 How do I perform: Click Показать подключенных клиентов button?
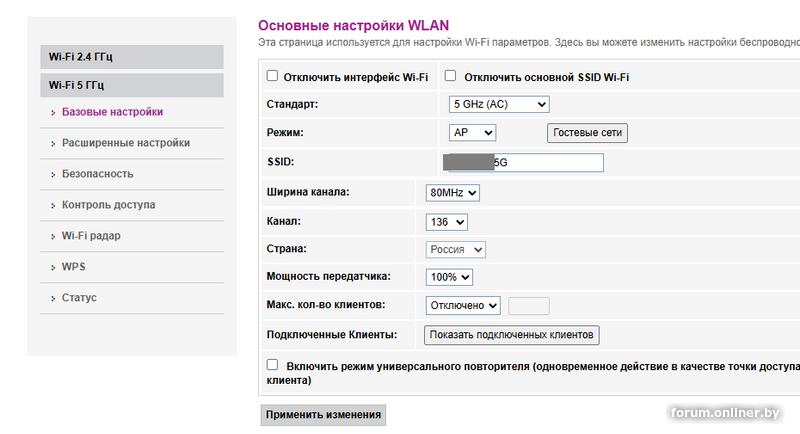(512, 334)
